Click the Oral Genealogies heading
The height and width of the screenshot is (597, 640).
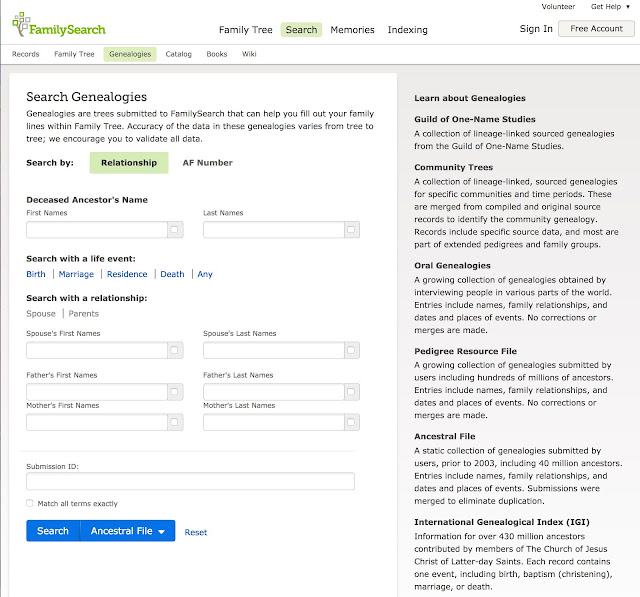[x=452, y=266]
